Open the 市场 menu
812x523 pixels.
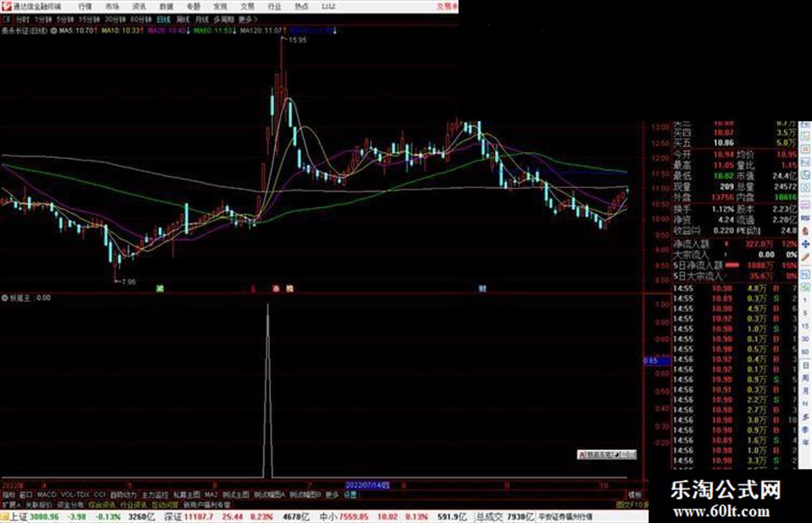[112, 7]
